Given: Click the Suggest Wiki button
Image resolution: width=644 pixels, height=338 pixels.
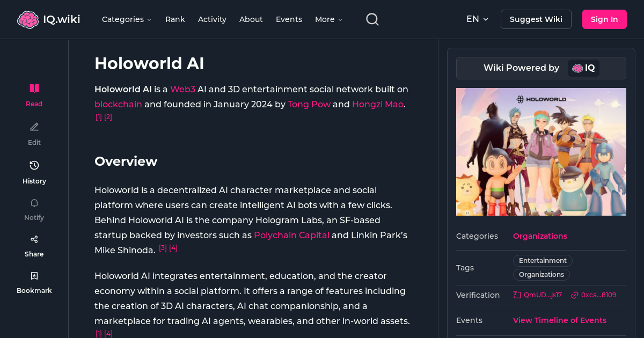Looking at the screenshot, I should [x=536, y=19].
